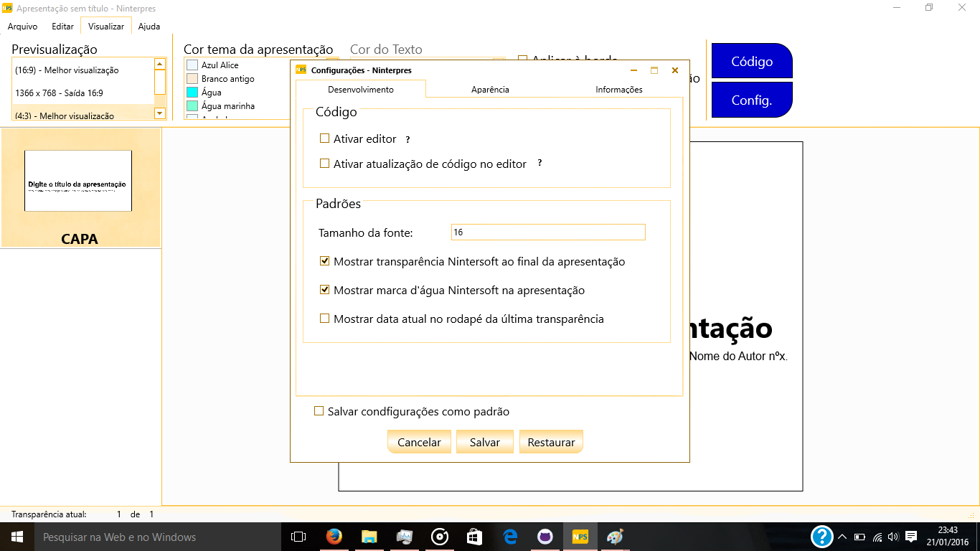The width and height of the screenshot is (980, 551).
Task: Enable Mostrar data atual no rodapé
Action: coord(325,319)
